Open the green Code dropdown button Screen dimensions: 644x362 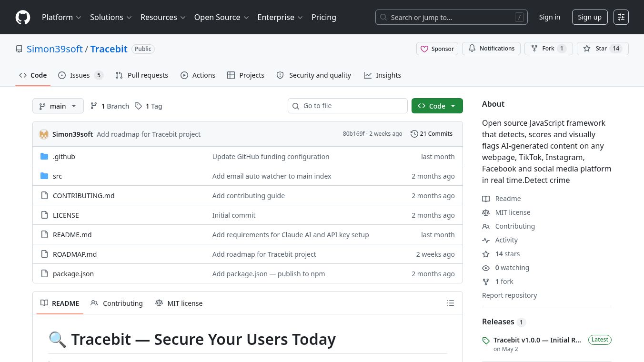click(x=437, y=106)
